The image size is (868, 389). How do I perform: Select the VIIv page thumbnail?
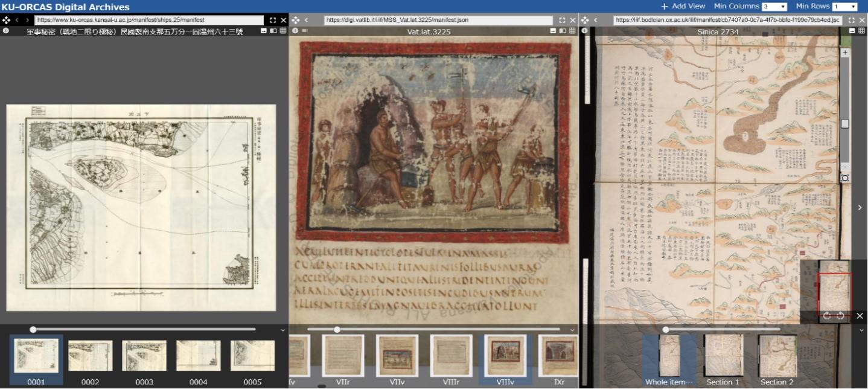(x=397, y=356)
